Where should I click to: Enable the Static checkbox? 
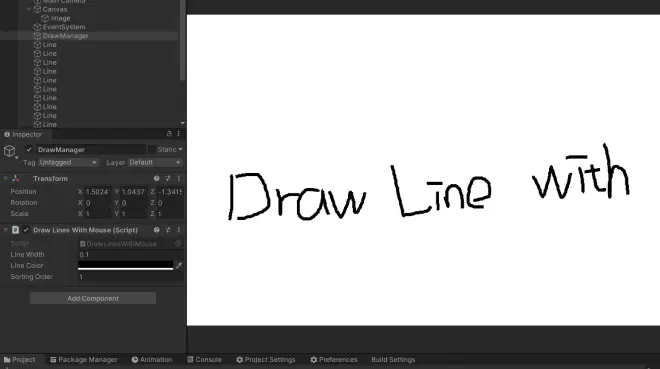click(x=152, y=149)
